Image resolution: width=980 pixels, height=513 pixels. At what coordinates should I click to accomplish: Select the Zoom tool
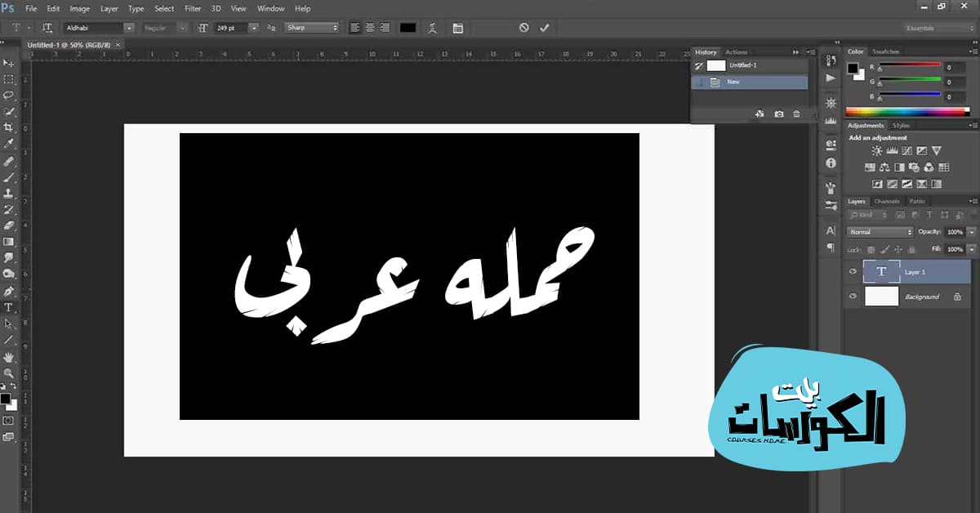pos(10,372)
